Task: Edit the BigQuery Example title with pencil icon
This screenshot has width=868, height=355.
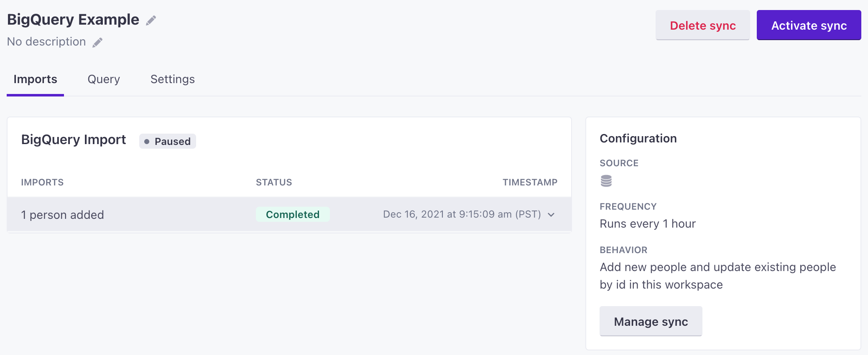Action: coord(151,20)
